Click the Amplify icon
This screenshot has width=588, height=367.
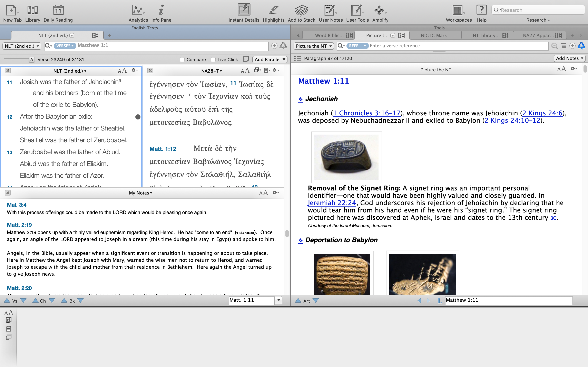tap(380, 10)
